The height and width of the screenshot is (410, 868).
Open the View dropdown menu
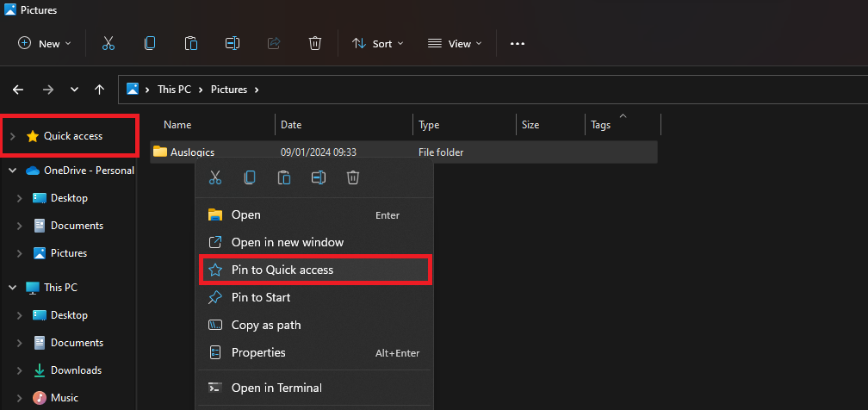pos(455,43)
